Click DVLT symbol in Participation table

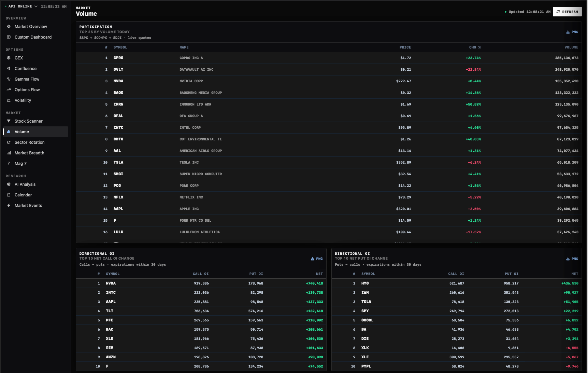[118, 69]
